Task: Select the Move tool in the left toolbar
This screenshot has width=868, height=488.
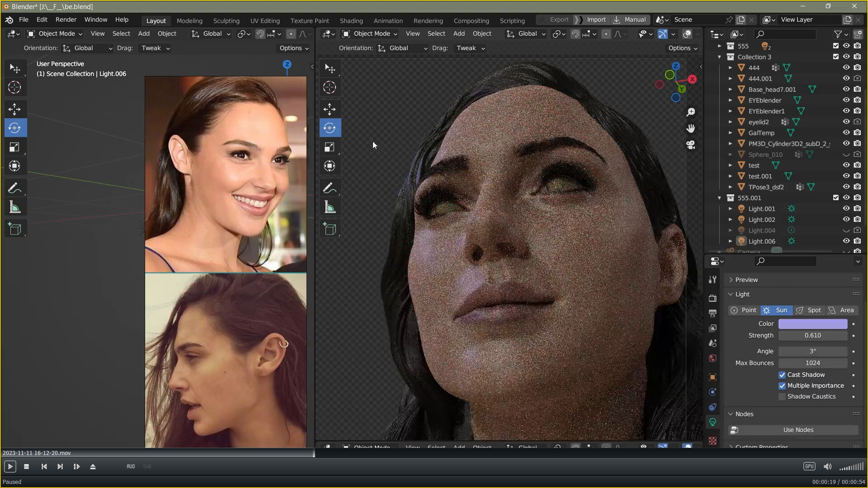Action: point(15,109)
